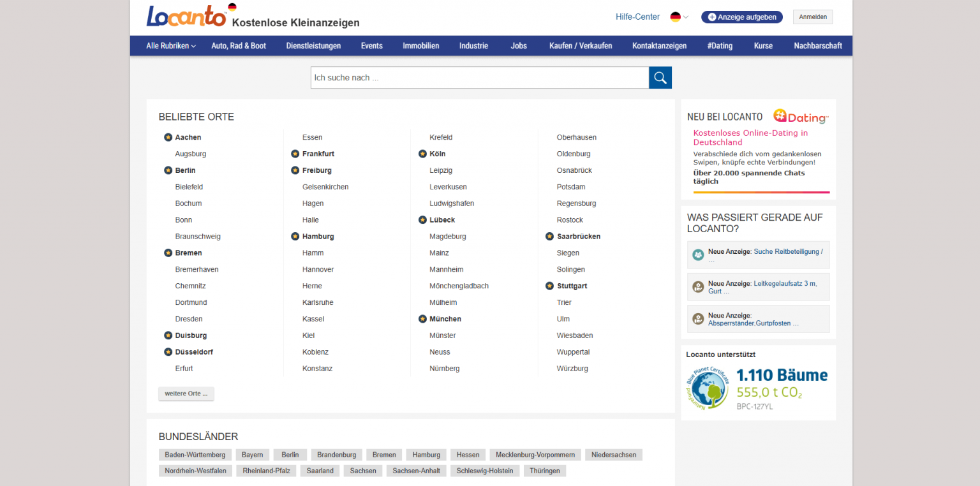Select the Baden-Württemberg state tag
Image resolution: width=980 pixels, height=486 pixels.
click(195, 455)
